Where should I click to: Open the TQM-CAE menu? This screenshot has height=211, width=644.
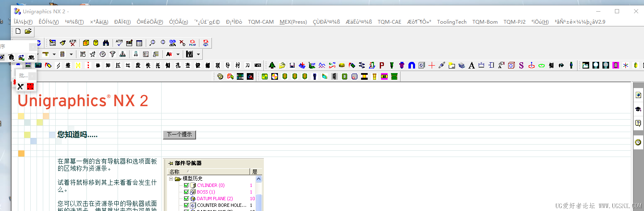tap(389, 22)
